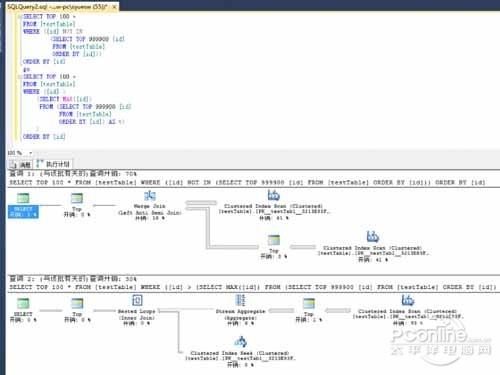Click the Stream Aggregate (Aggregate) label
This screenshot has width=500, height=375.
(240, 314)
